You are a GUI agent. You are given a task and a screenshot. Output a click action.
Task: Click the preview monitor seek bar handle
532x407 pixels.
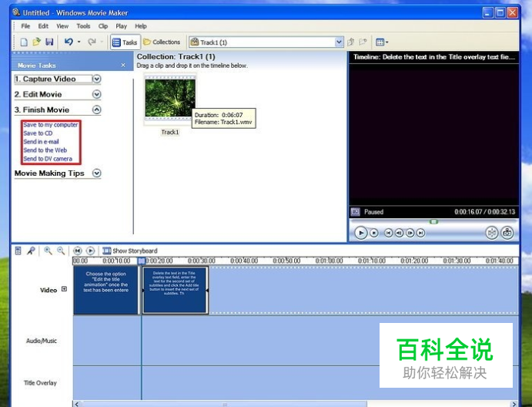point(433,221)
